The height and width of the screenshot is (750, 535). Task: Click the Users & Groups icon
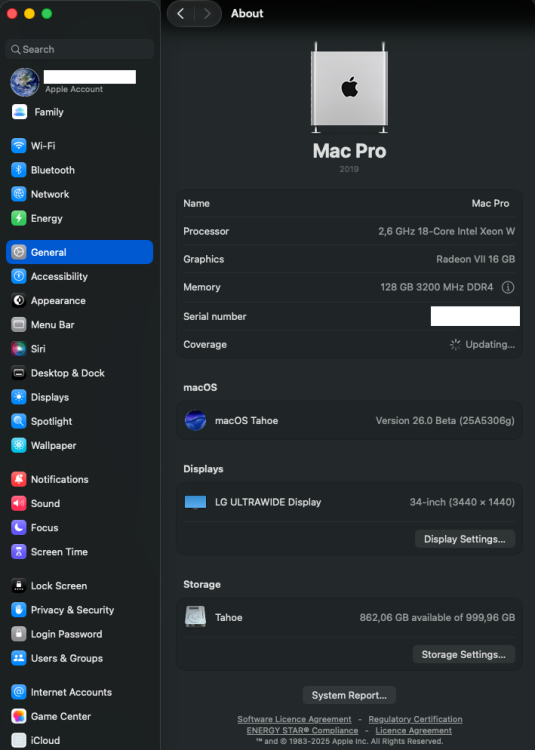pos(19,658)
